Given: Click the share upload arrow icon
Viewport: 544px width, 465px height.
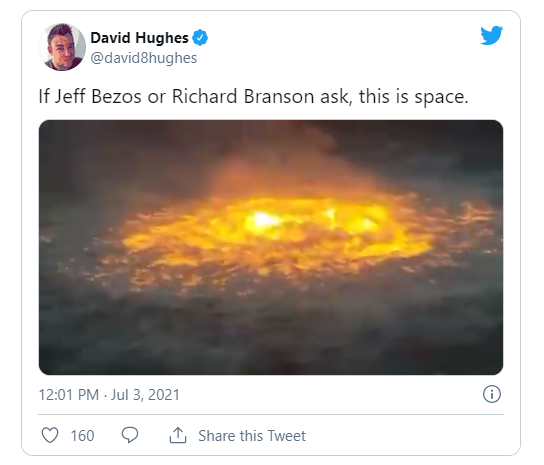Looking at the screenshot, I should point(178,435).
